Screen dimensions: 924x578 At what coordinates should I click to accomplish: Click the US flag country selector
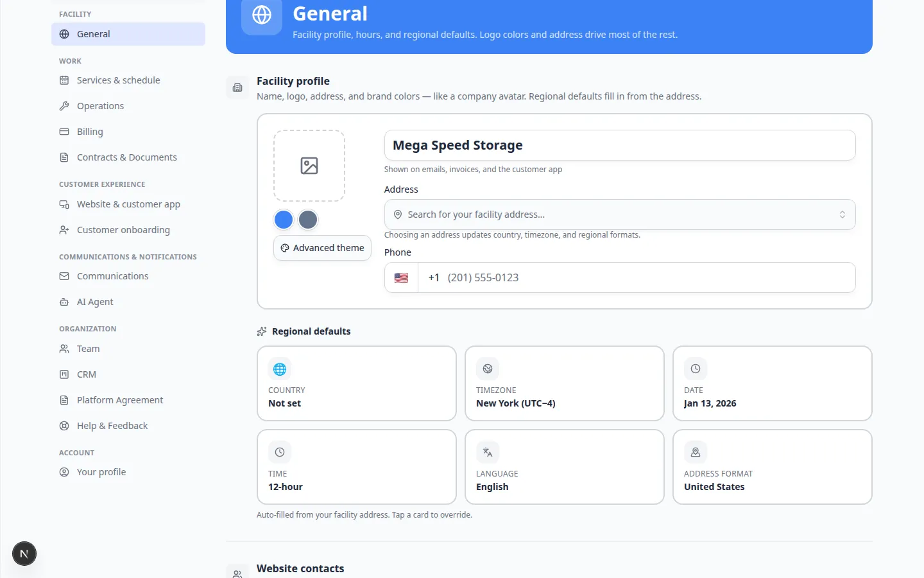click(401, 277)
